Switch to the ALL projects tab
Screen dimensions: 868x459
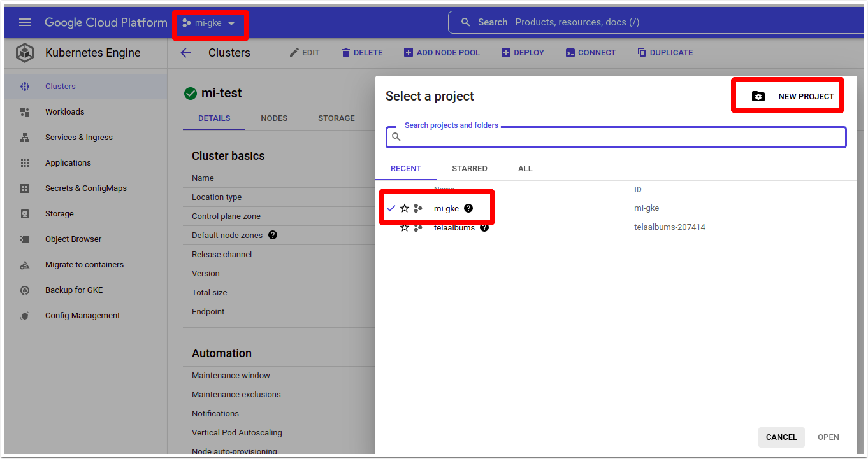(524, 169)
